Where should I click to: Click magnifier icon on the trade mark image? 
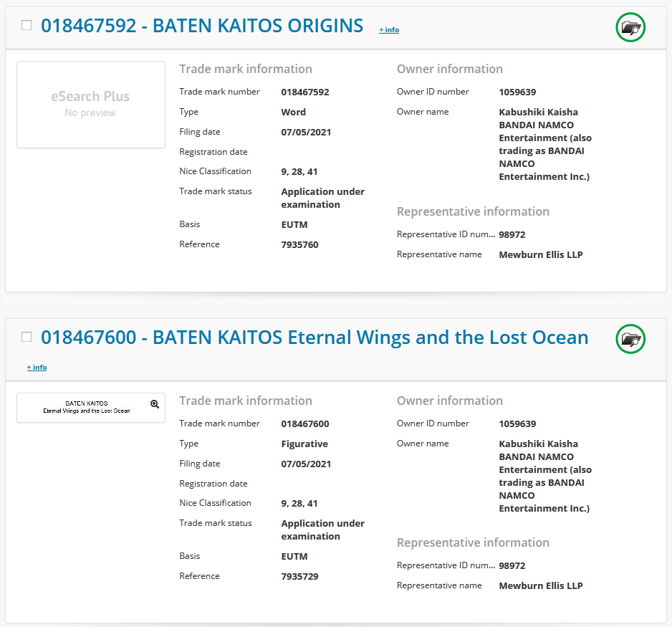[x=155, y=404]
